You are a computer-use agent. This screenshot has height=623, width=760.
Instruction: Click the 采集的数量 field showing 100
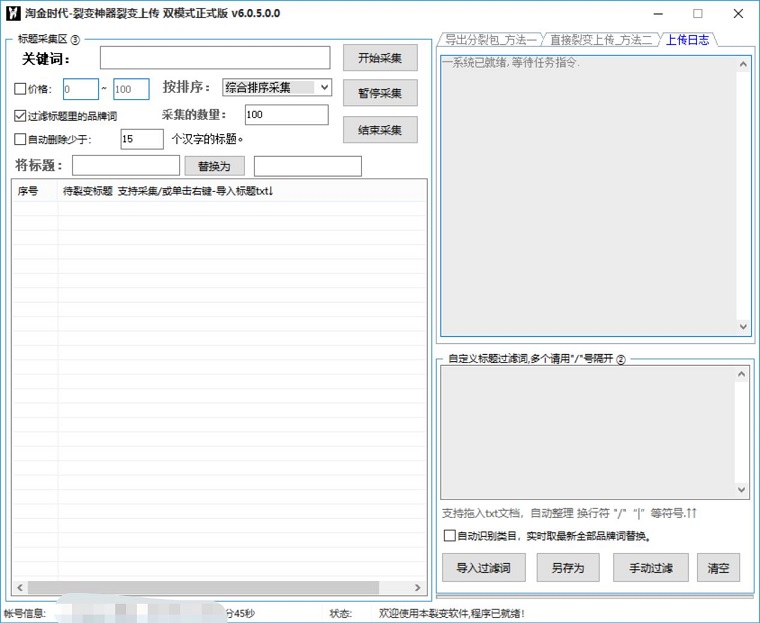[286, 114]
